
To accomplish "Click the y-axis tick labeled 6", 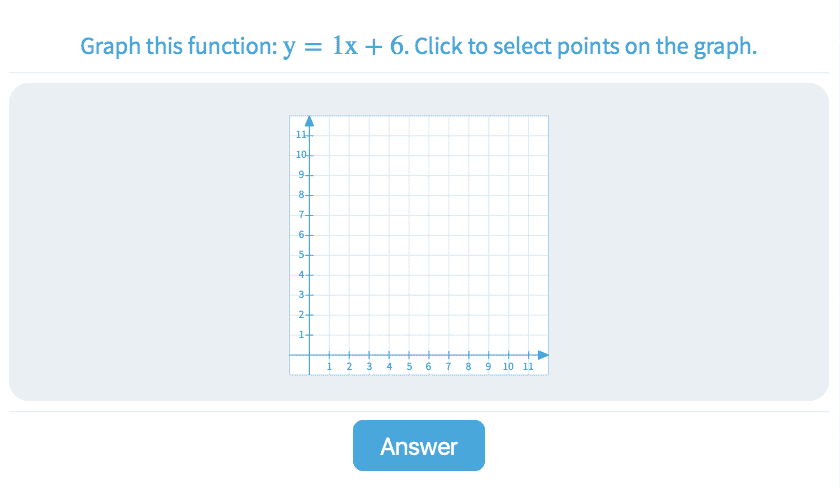I will click(309, 235).
